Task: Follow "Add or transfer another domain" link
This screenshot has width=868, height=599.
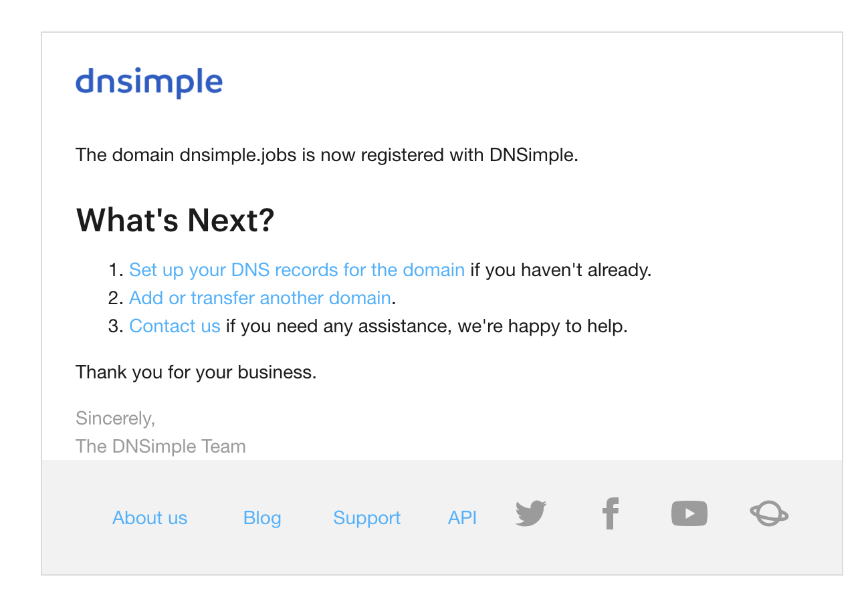Action: (x=259, y=298)
